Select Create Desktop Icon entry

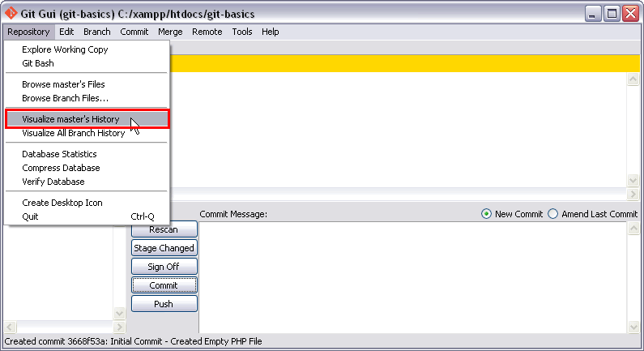point(62,203)
